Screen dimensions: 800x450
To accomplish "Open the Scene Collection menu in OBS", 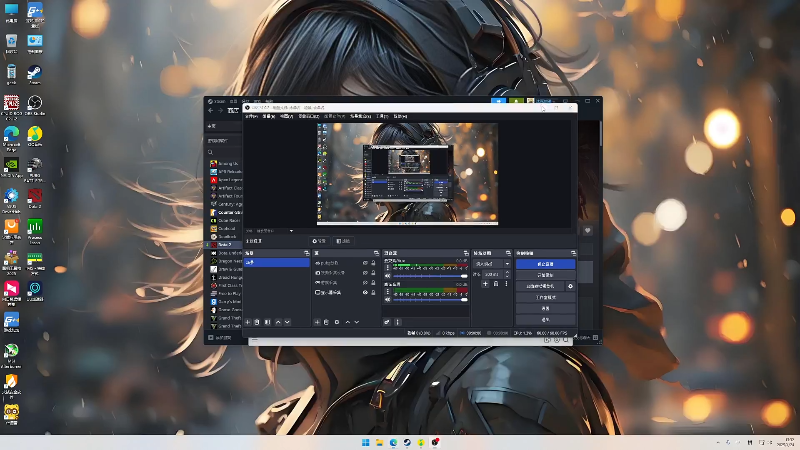I will (360, 116).
